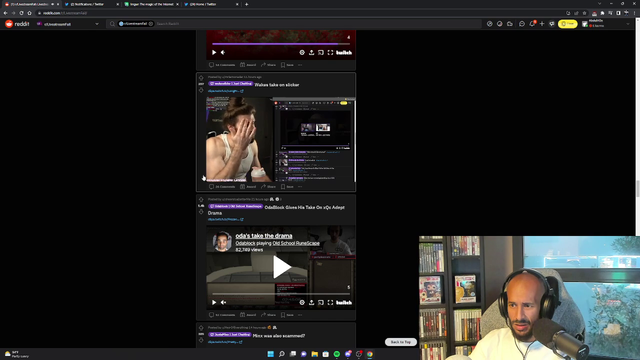Click share icon on top Twitch clip

click(311, 53)
